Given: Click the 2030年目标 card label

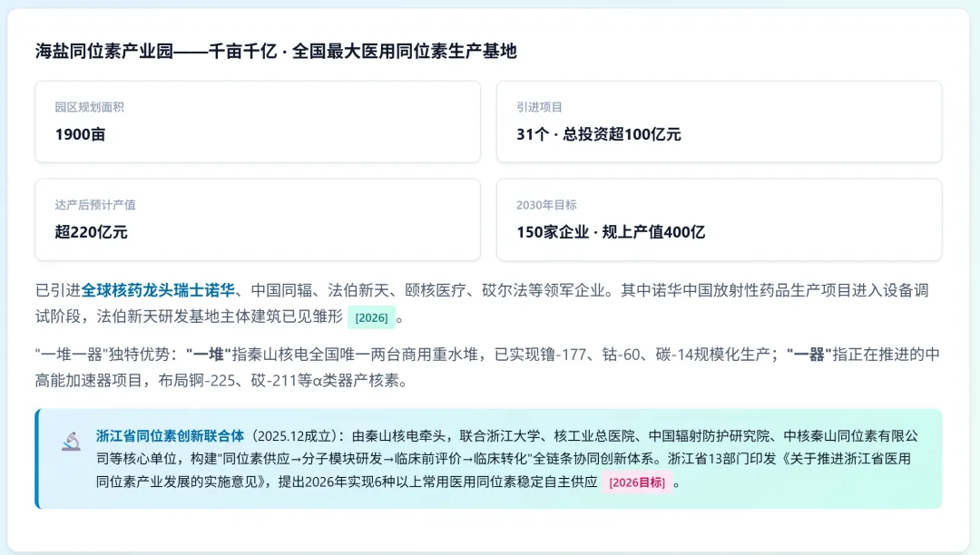Looking at the screenshot, I should click(x=546, y=205).
